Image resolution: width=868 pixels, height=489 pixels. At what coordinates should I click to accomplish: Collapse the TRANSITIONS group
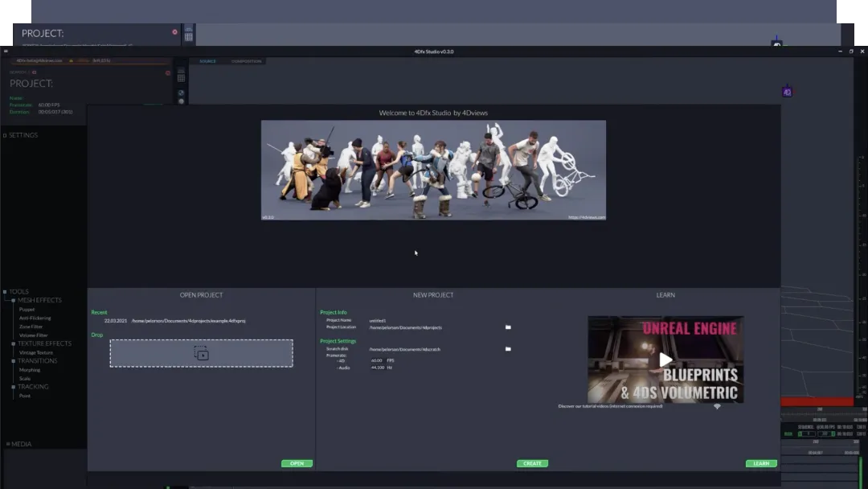(14, 361)
